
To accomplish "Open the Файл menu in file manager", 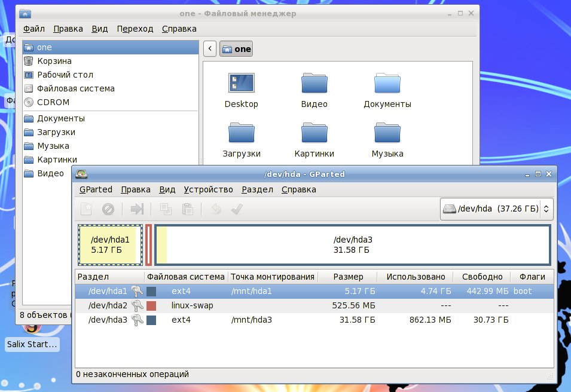I will coord(34,29).
